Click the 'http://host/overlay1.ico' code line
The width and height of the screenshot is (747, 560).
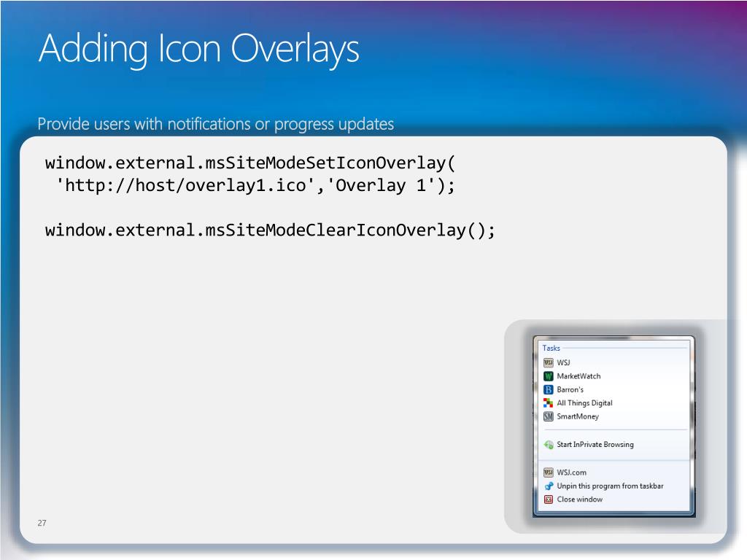255,185
